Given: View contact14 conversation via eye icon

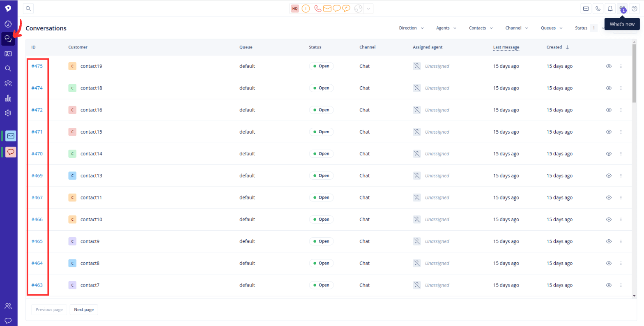Looking at the screenshot, I should (609, 154).
